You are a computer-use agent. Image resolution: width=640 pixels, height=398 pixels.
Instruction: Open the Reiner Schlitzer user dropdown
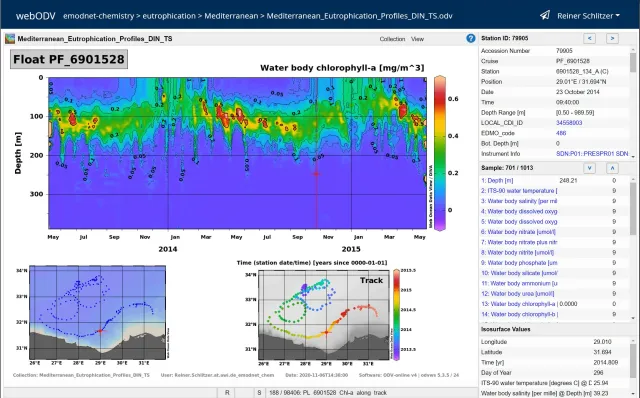click(588, 16)
